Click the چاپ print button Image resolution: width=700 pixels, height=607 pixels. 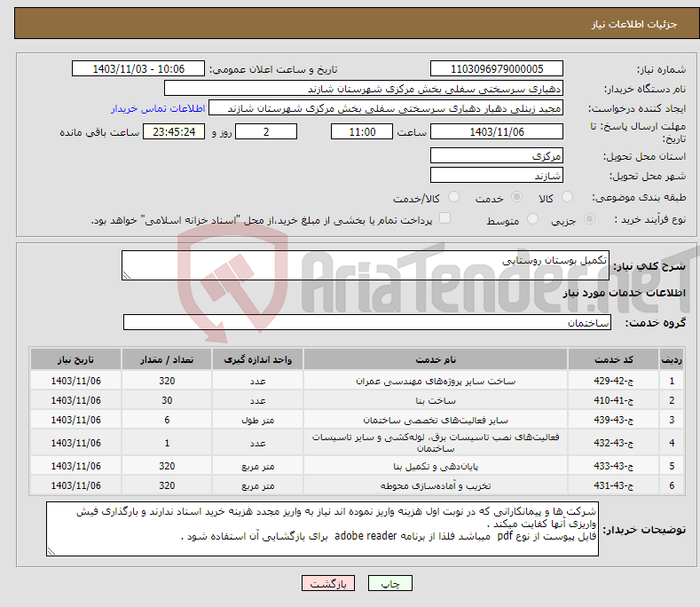[390, 583]
